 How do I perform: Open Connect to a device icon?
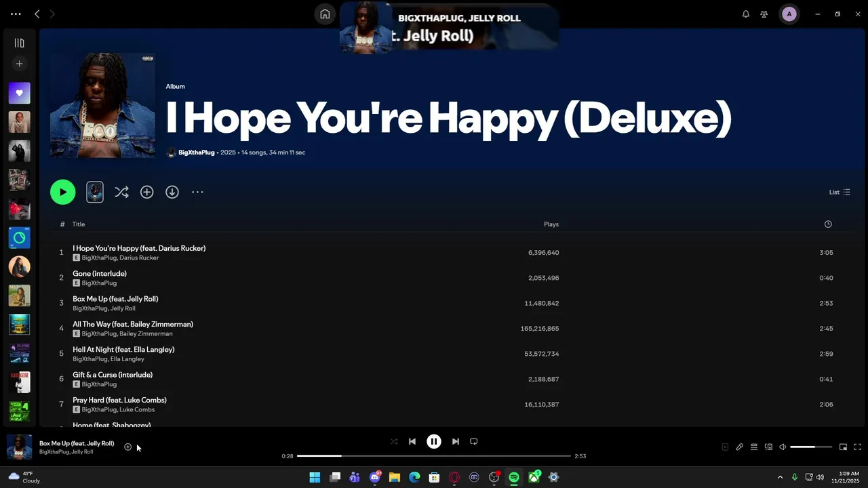point(768,447)
